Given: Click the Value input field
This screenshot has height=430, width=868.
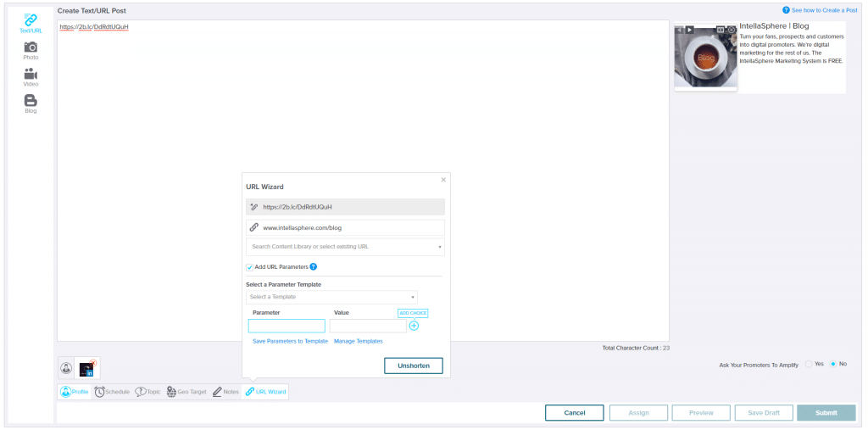Looking at the screenshot, I should point(368,326).
